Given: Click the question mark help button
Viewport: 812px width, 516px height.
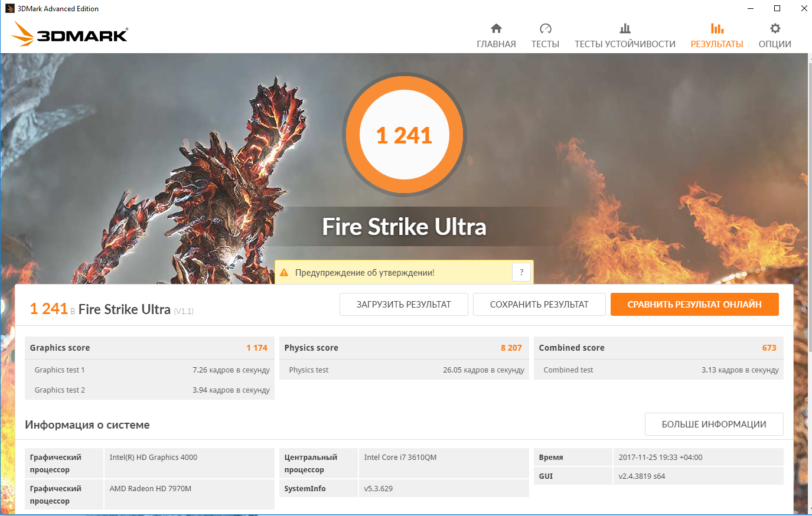Looking at the screenshot, I should [x=521, y=272].
